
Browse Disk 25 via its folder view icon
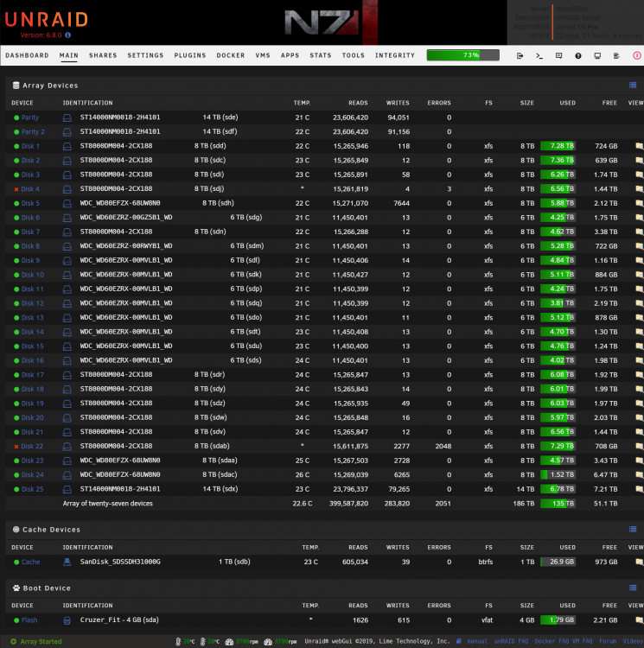[x=639, y=489]
